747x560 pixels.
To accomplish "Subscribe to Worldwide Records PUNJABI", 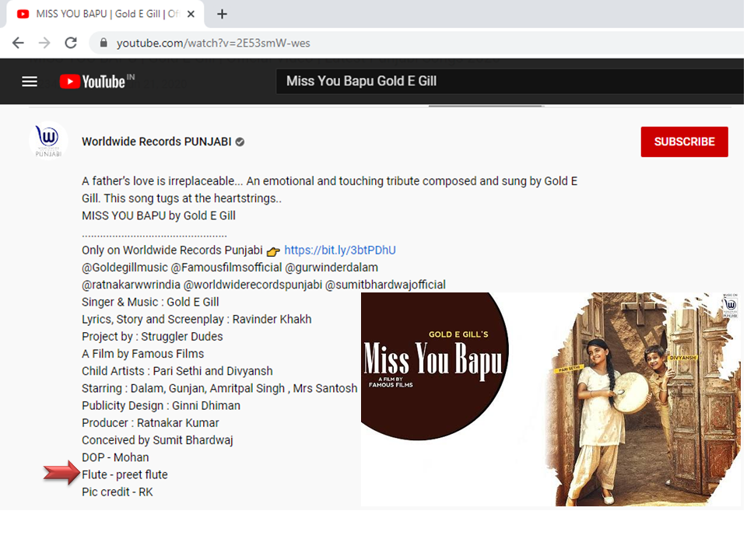I will (x=684, y=142).
